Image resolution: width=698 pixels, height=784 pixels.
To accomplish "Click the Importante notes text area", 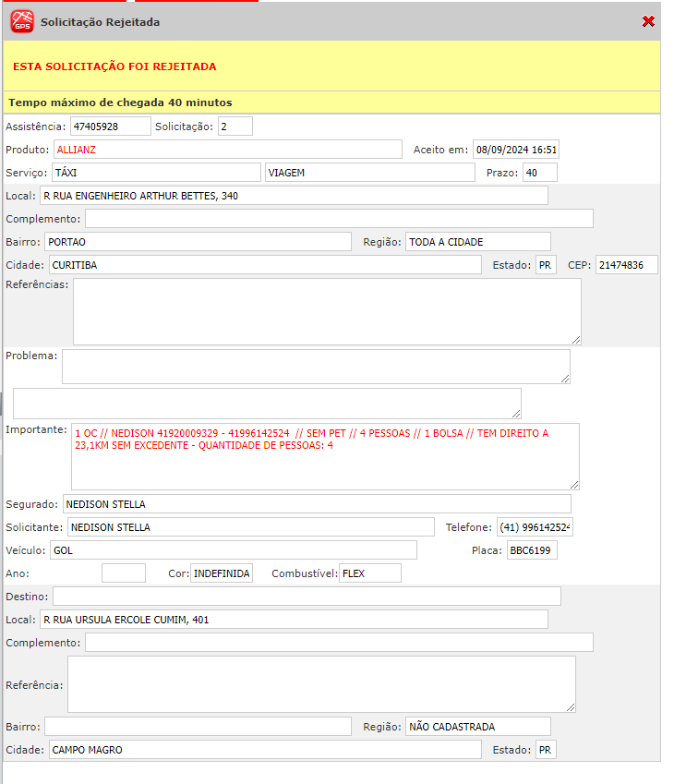I will coord(325,456).
